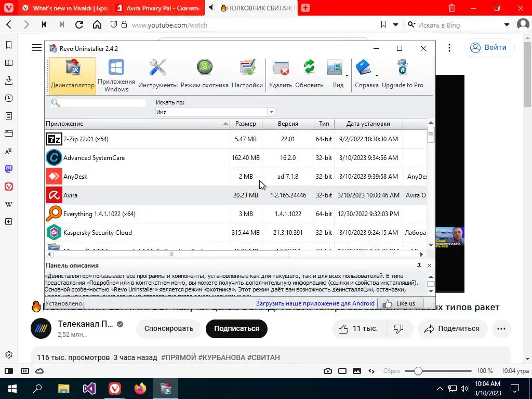Expand the Вид dropdown arrow

347,75
